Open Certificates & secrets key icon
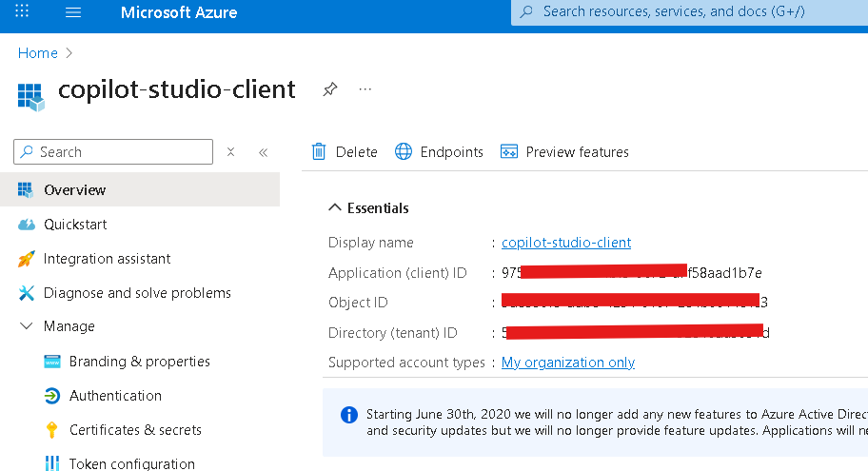The width and height of the screenshot is (868, 471). pyautogui.click(x=52, y=430)
